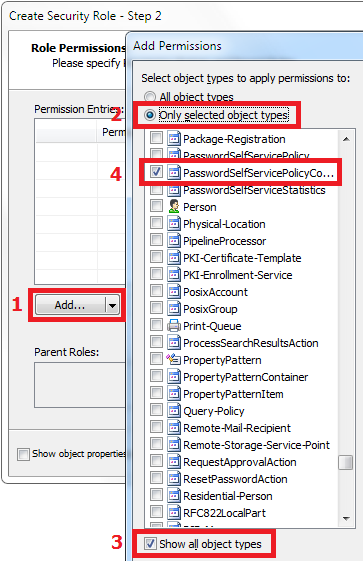The width and height of the screenshot is (363, 561).
Task: Click the Remote-Mail-Recipient object icon
Action: tap(174, 428)
